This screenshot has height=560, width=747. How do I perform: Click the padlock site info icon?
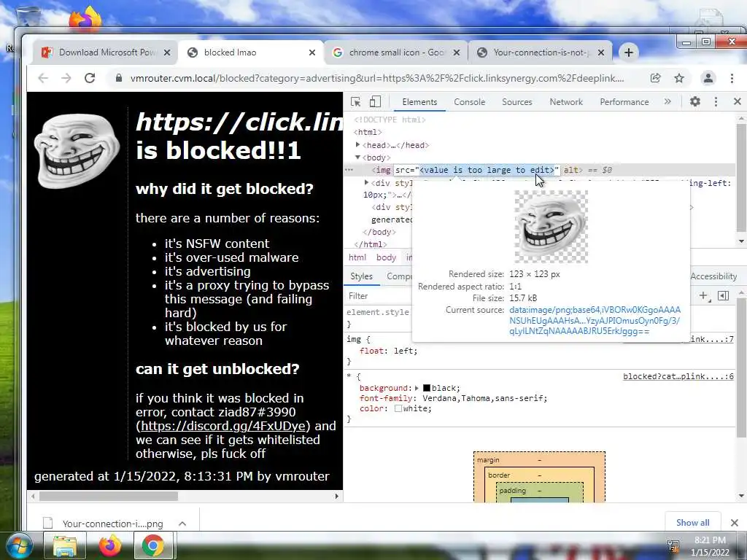[x=119, y=78]
